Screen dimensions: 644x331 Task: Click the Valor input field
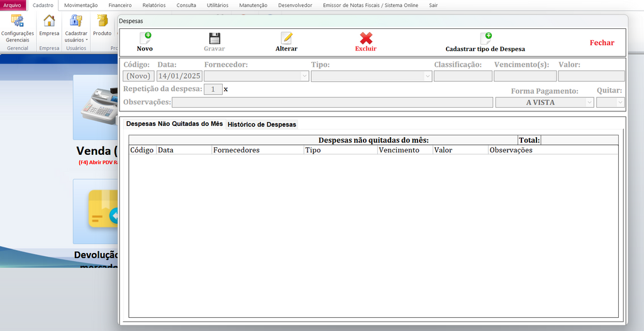click(x=591, y=76)
